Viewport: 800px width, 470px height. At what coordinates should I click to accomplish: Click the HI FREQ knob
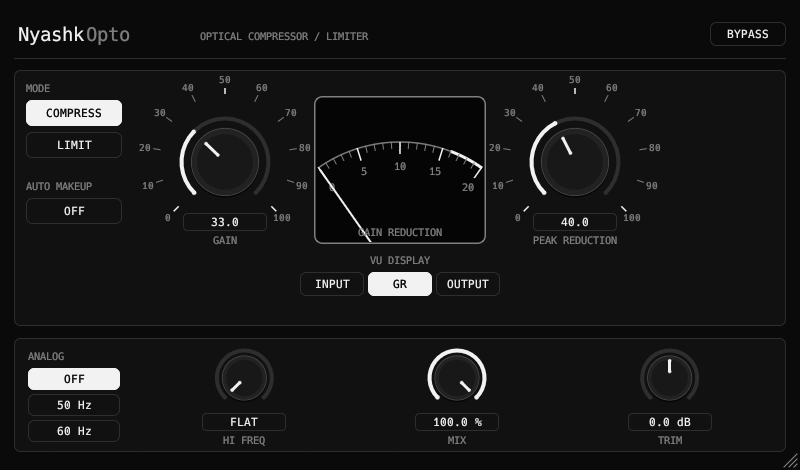[x=244, y=378]
